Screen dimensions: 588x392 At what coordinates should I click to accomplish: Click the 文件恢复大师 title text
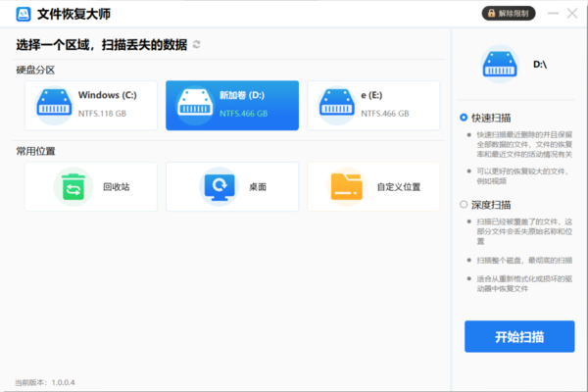click(73, 15)
